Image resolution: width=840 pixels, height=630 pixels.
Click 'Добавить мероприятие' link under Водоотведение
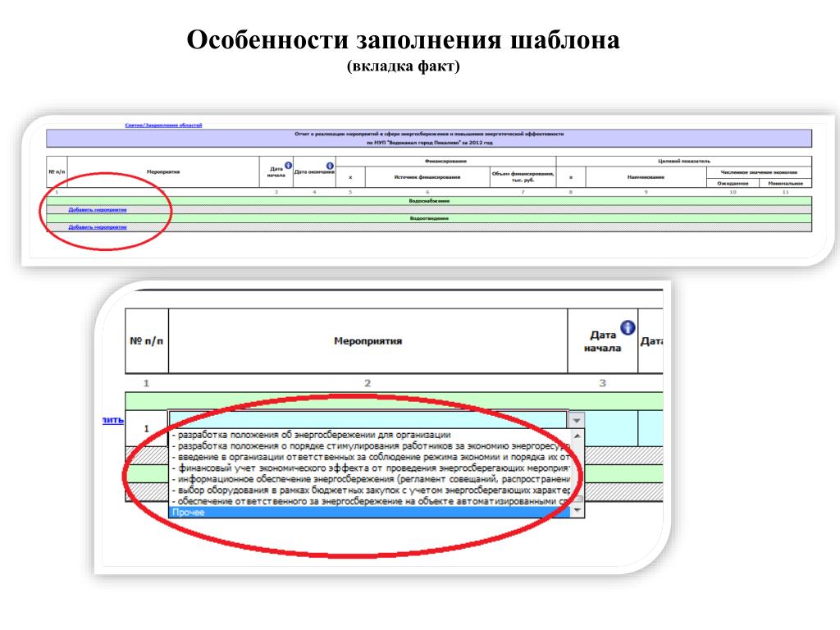(x=98, y=227)
